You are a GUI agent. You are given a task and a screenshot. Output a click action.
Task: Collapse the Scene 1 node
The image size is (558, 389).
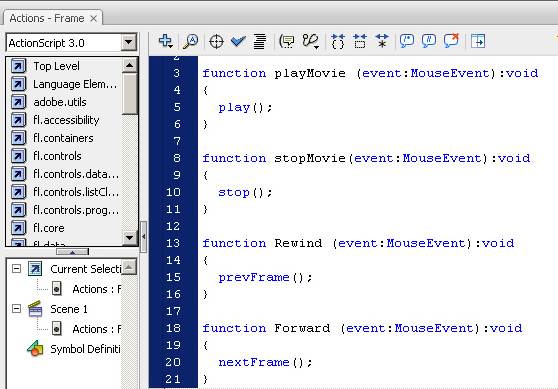(x=16, y=309)
